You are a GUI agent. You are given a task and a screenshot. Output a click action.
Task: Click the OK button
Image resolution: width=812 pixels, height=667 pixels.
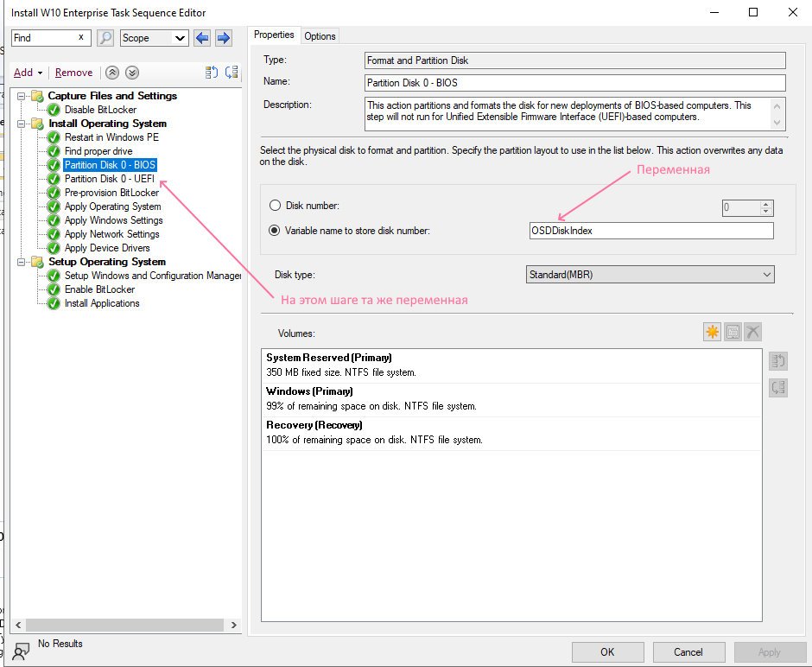(x=607, y=652)
